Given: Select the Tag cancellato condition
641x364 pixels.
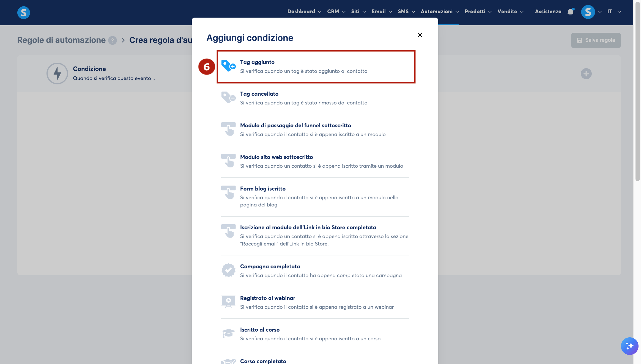Looking at the screenshot, I should pos(315,98).
